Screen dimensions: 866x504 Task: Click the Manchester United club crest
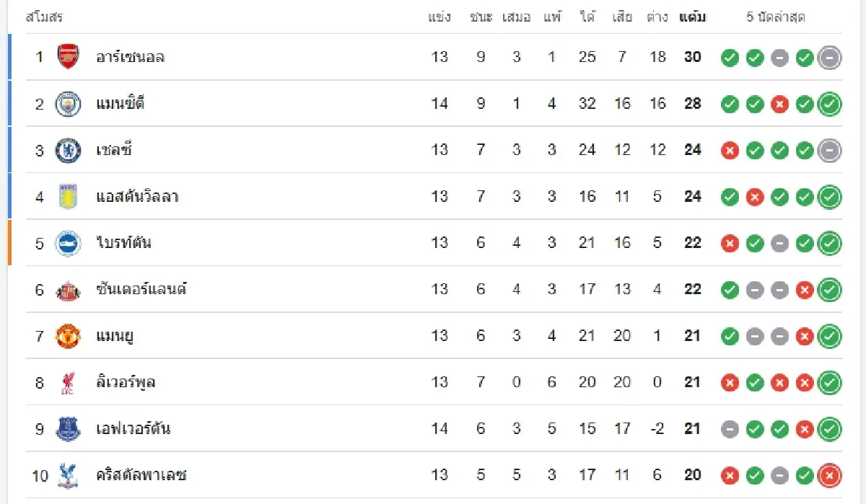pos(68,336)
